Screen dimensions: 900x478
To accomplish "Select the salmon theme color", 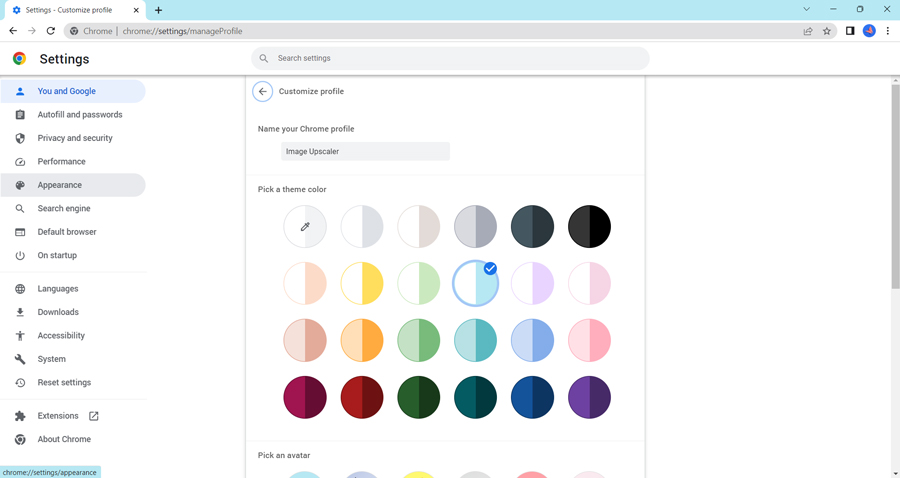I will tap(305, 340).
